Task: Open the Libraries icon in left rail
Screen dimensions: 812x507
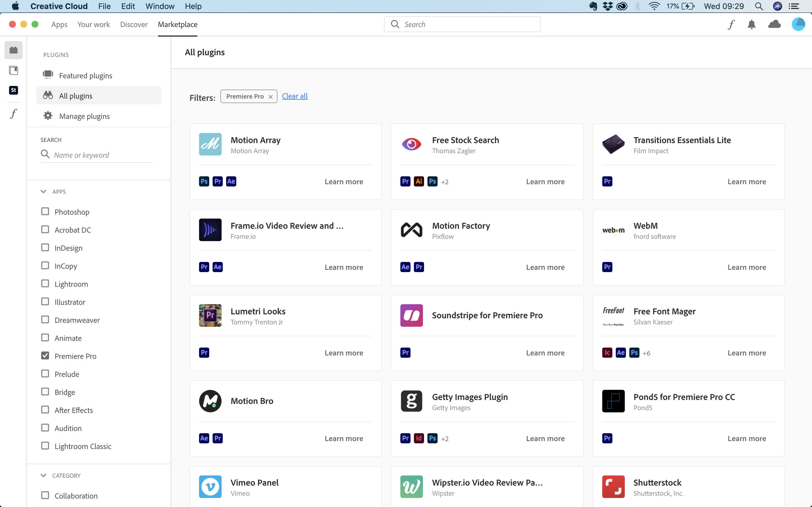Action: click(x=14, y=70)
